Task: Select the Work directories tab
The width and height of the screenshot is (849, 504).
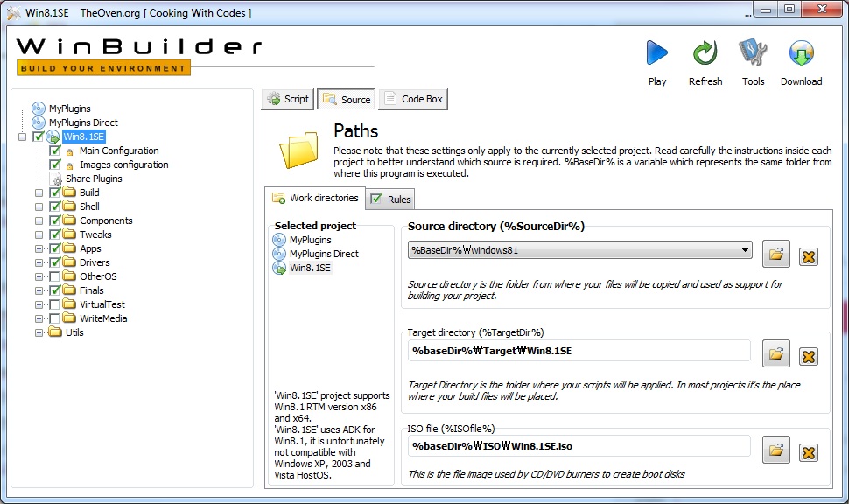Action: tap(315, 198)
